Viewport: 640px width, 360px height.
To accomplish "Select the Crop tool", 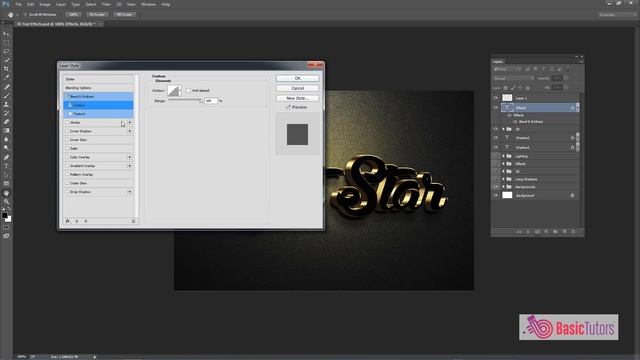I will coord(6,69).
